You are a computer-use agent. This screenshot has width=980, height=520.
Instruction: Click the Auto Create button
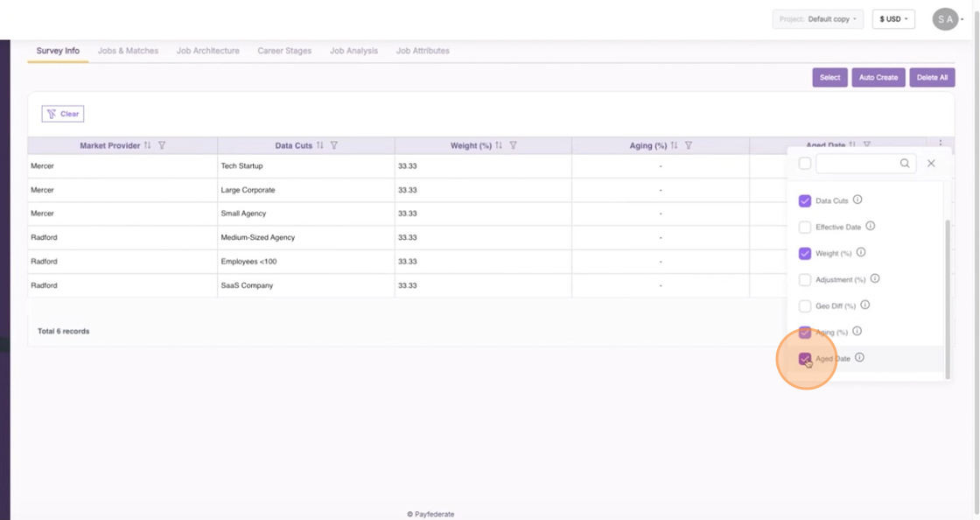pos(878,78)
